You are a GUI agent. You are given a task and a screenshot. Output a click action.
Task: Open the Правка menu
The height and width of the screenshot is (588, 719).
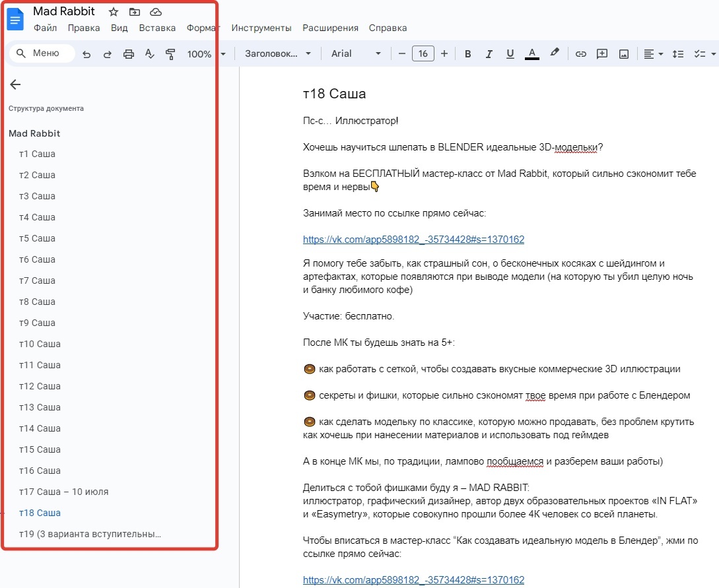click(83, 28)
